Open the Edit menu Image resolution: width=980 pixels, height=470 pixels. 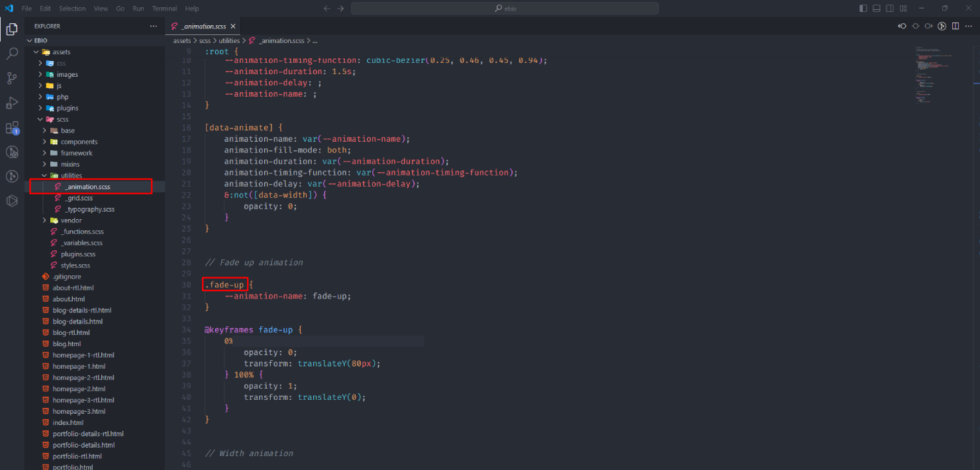pos(45,9)
